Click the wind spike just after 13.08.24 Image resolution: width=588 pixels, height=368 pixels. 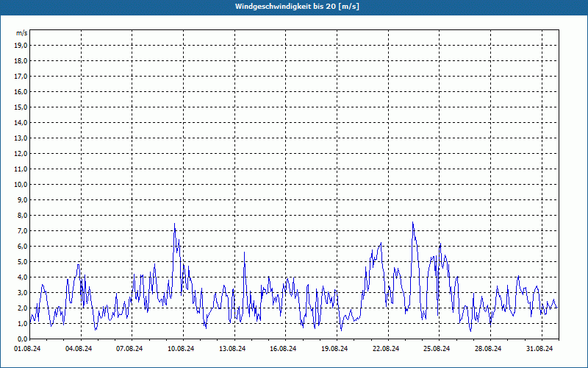point(245,252)
